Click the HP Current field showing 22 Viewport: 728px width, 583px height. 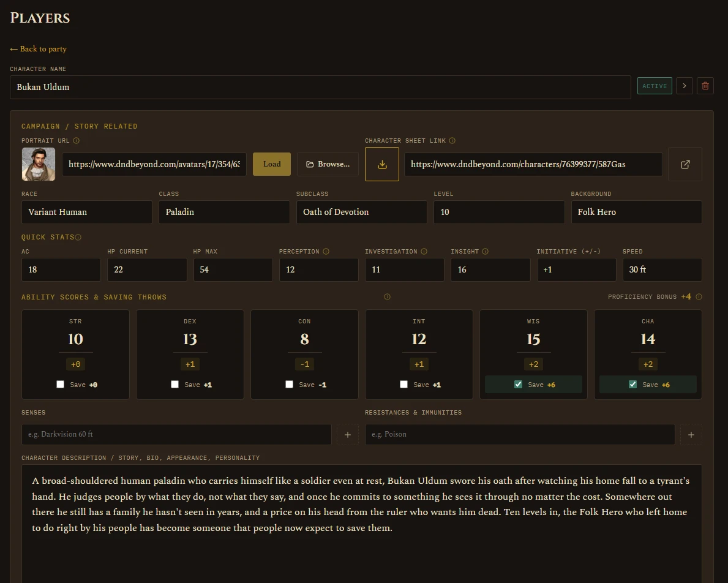[x=147, y=270]
